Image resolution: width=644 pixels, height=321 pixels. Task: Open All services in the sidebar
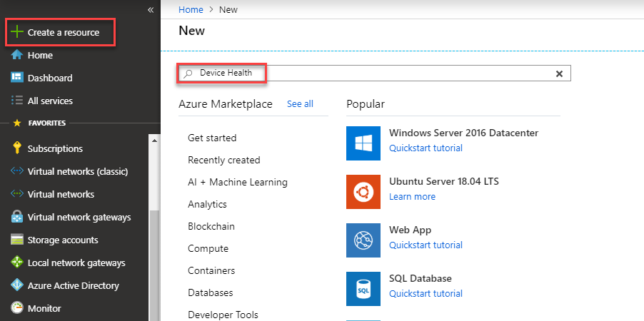click(x=49, y=101)
